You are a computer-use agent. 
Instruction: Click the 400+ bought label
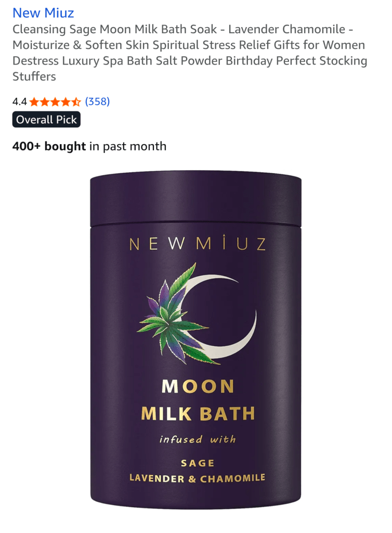(49, 146)
